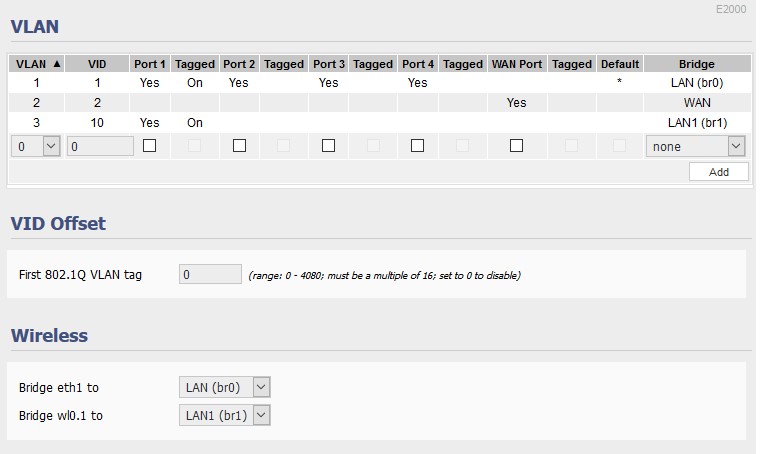Screen dimensions: 765x454
Task: Click the First 802.1Q VLAN tag field
Action: (x=210, y=274)
